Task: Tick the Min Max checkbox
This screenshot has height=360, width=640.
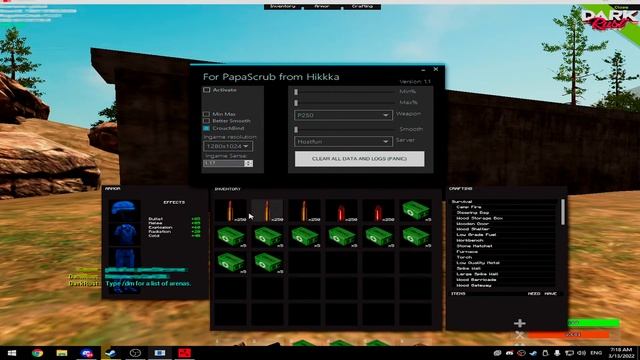Action: tap(207, 114)
